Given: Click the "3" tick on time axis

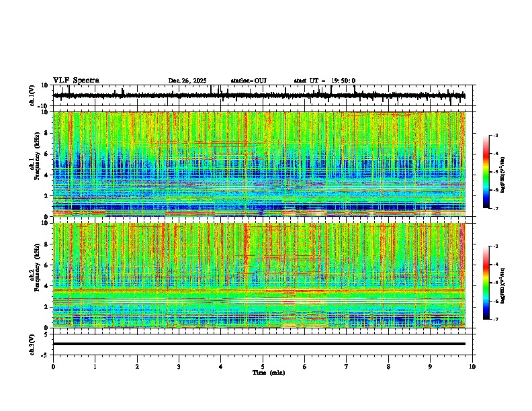Looking at the screenshot, I should pyautogui.click(x=179, y=367).
